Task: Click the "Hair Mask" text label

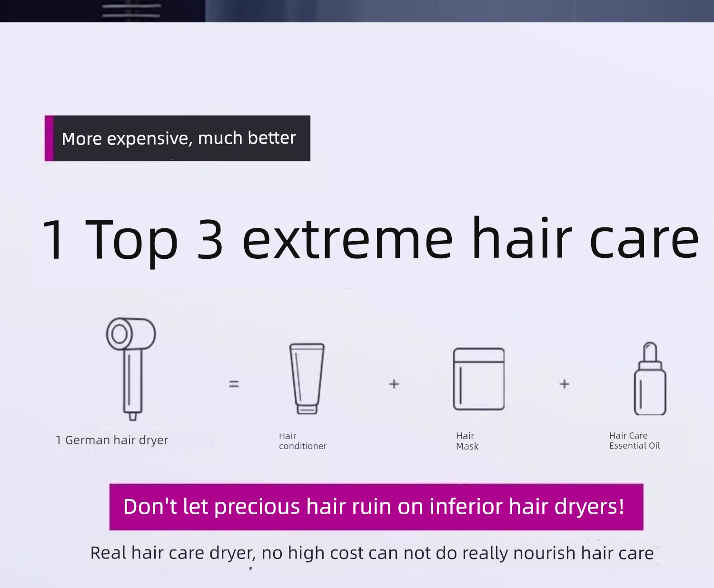Action: pos(467,441)
